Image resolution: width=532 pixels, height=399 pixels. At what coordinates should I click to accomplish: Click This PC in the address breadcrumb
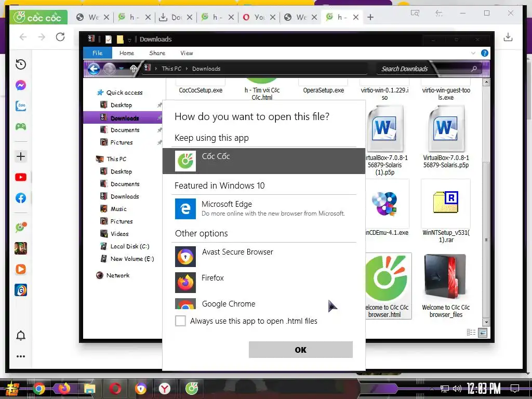[x=171, y=69]
